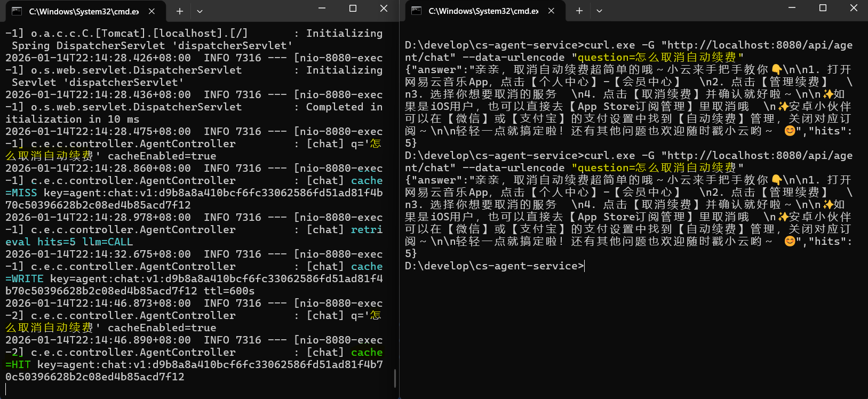Focus the right terminal's cs-agent-service prompt line

click(494, 266)
